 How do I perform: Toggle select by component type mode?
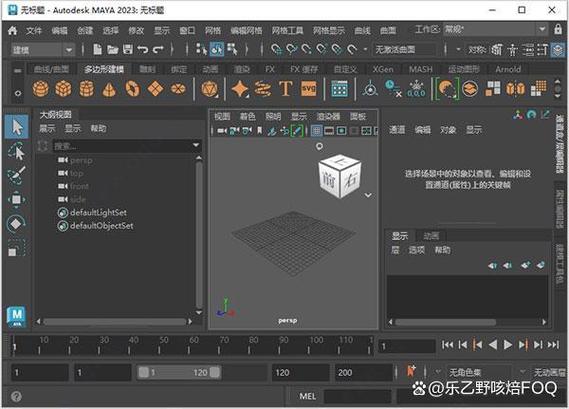pyautogui.click(x=232, y=49)
